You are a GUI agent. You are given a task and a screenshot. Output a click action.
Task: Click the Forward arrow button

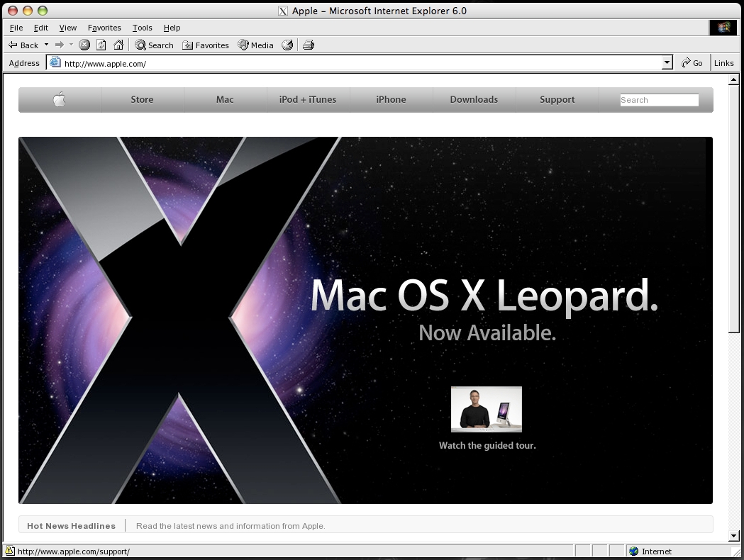(60, 45)
